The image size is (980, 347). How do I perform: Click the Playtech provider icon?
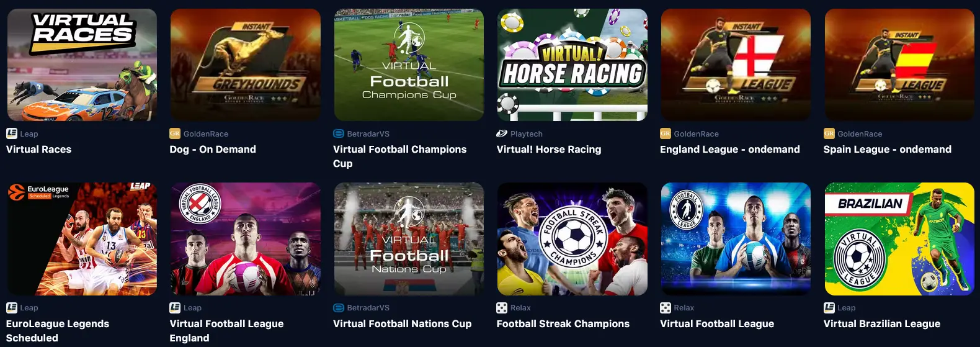tap(502, 133)
